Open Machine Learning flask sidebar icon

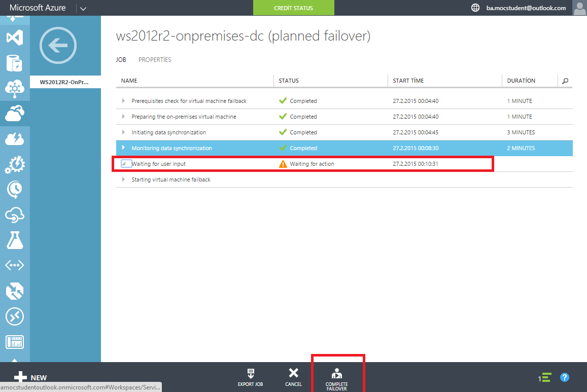15,240
